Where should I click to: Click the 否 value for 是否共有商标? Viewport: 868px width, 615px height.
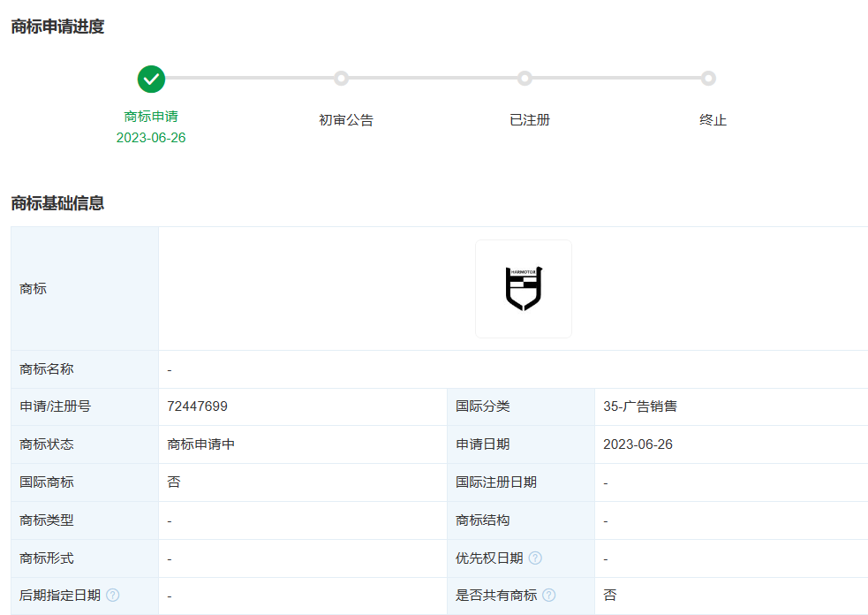(610, 595)
